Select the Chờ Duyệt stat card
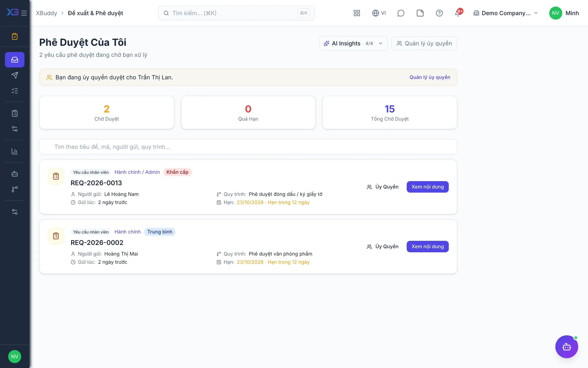The width and height of the screenshot is (588, 368). click(x=106, y=112)
